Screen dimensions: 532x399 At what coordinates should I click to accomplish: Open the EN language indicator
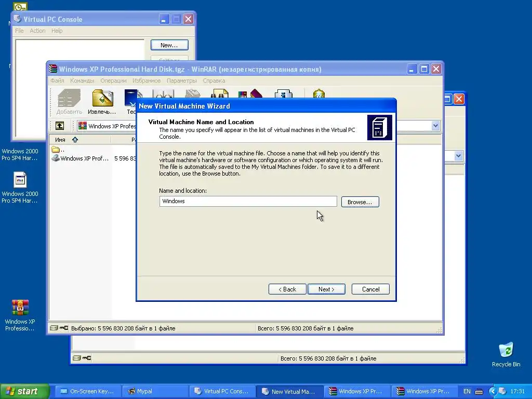467,391
